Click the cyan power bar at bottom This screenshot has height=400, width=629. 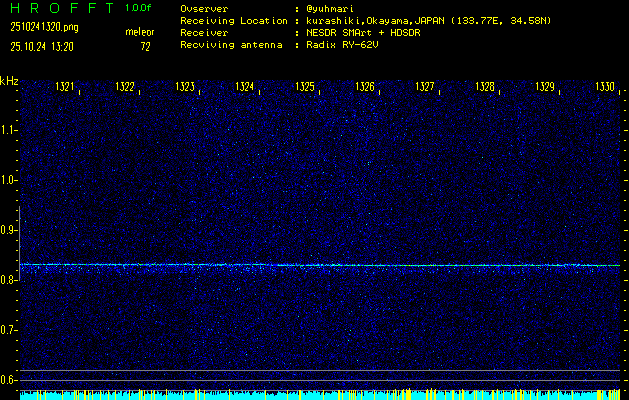320,395
